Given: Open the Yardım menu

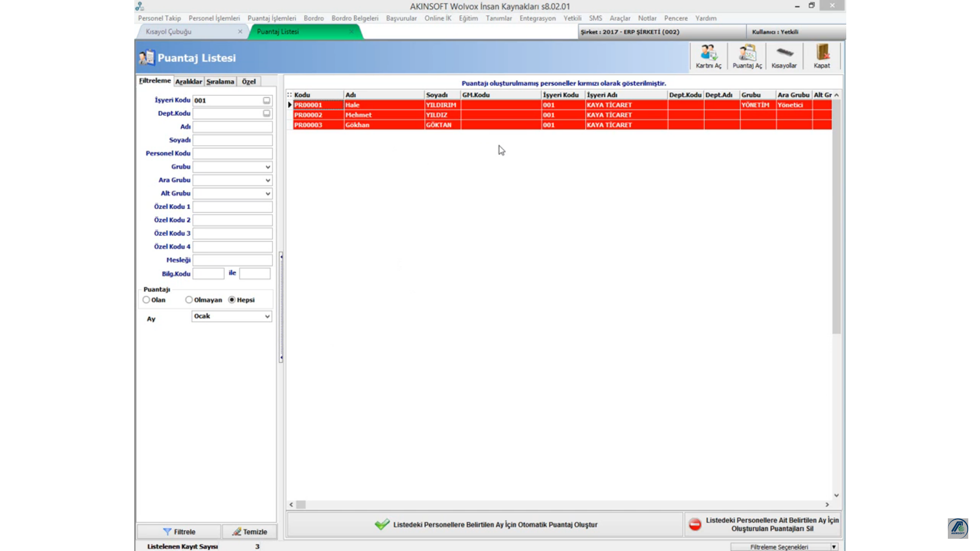Looking at the screenshot, I should coord(705,18).
